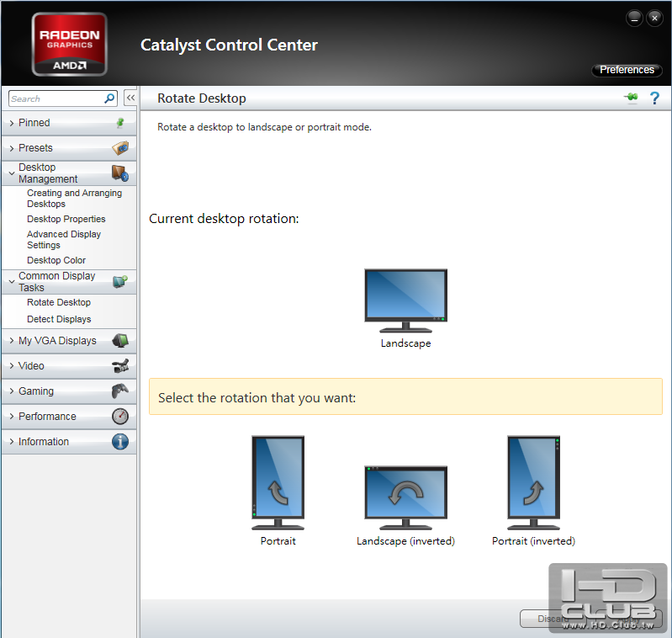Click the Landscape (inverted) label text
This screenshot has width=672, height=638.
(405, 541)
